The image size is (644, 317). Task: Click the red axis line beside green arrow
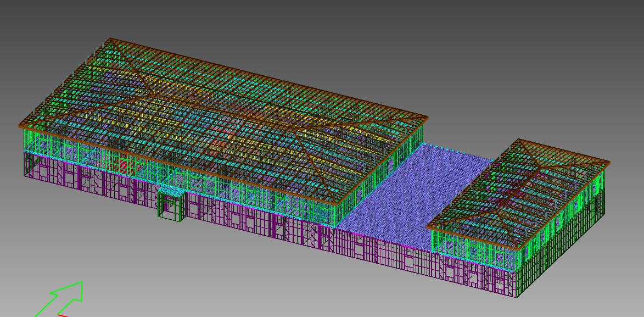[x=63, y=315]
